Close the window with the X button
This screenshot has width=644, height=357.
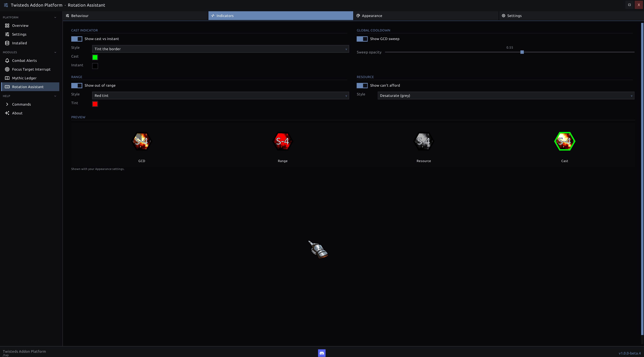639,5
